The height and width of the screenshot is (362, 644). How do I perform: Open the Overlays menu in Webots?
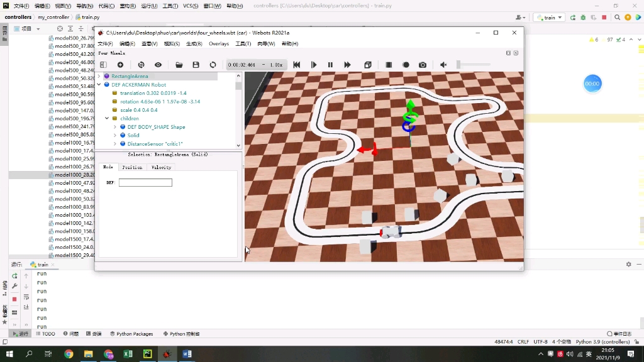coord(219,43)
